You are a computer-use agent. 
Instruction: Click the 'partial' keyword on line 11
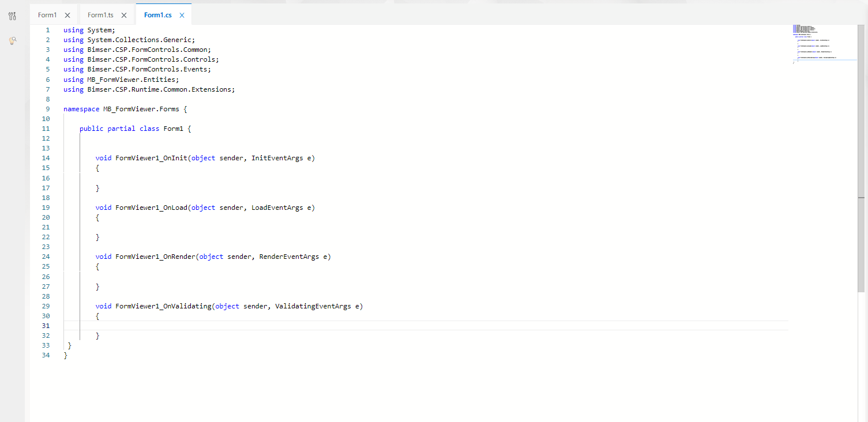click(x=122, y=129)
